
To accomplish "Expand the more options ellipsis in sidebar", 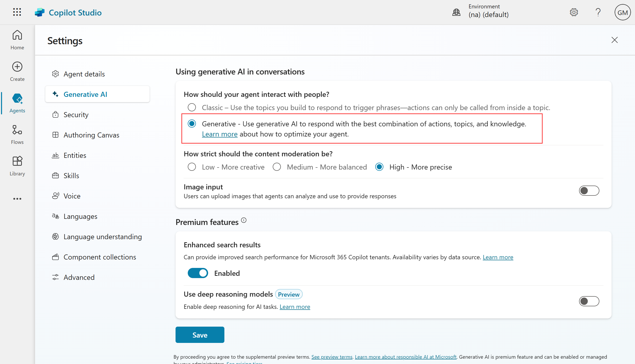I will pos(17,199).
